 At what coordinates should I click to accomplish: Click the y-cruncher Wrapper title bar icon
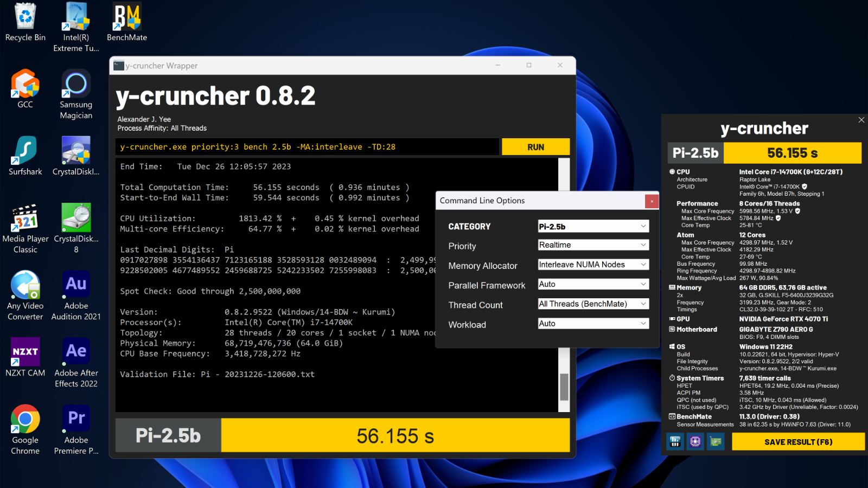[x=119, y=66]
